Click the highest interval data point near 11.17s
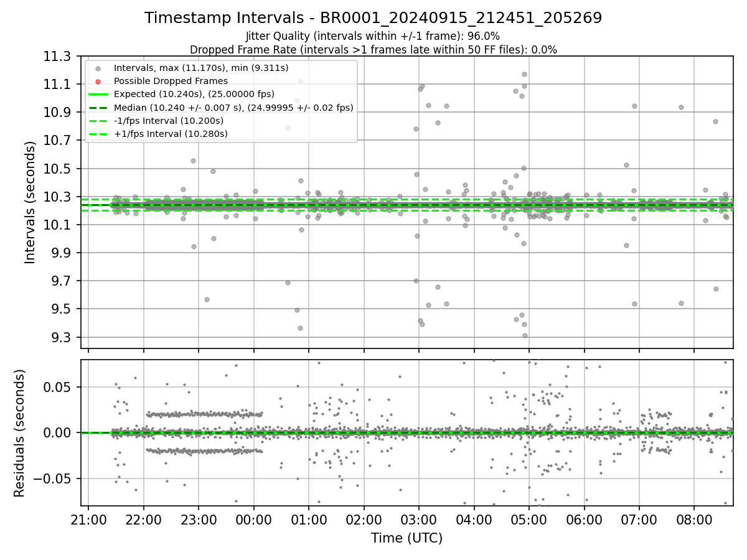The height and width of the screenshot is (560, 747). point(524,75)
